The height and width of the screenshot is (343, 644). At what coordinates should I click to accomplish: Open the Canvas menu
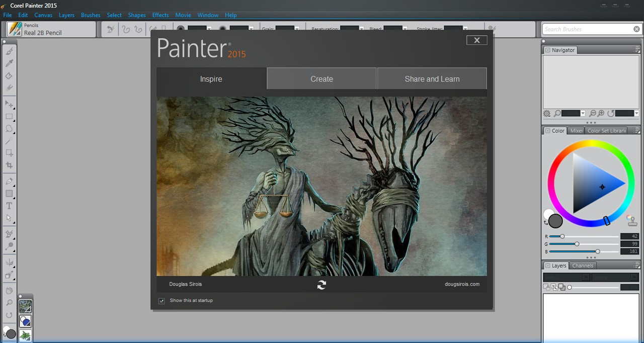click(x=43, y=15)
